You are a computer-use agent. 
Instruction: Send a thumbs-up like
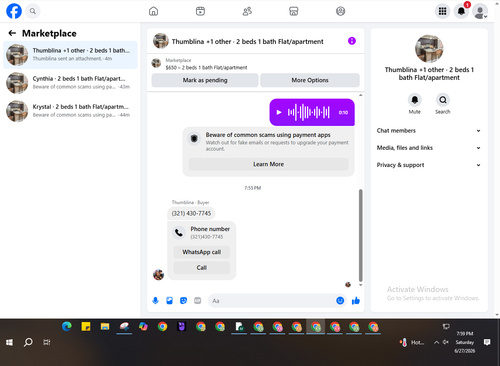pyautogui.click(x=356, y=301)
